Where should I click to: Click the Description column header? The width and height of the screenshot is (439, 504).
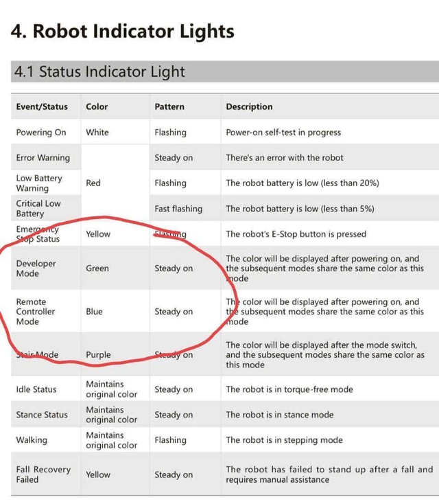pos(249,107)
